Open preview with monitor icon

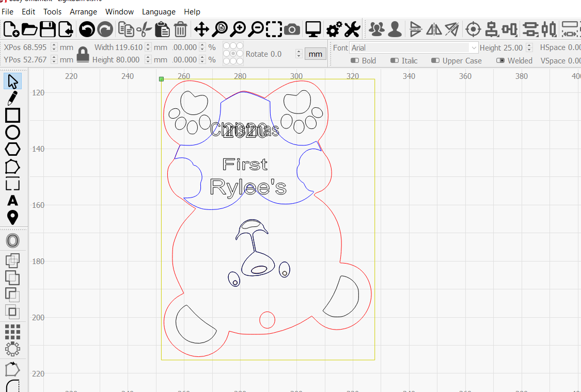[313, 29]
